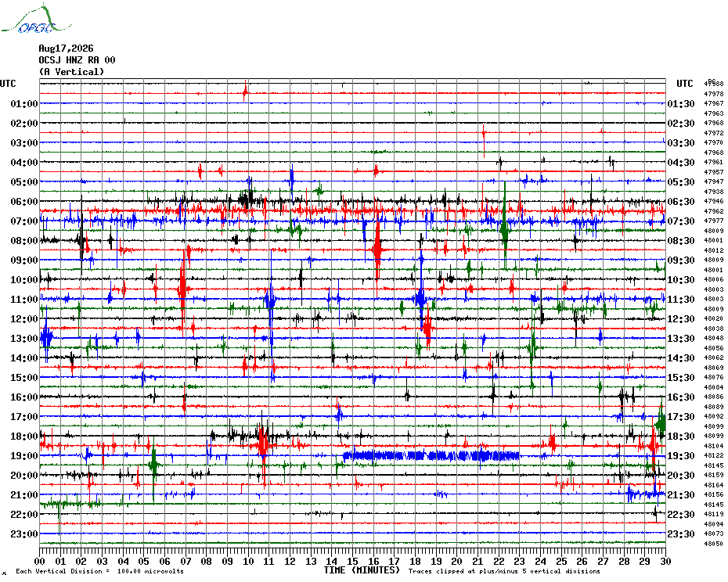Click the 05:30 time label

[x=681, y=182]
